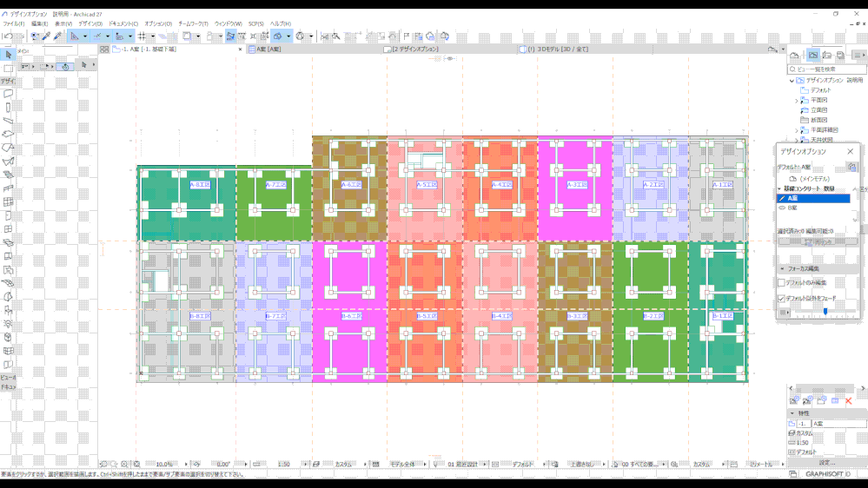Click the tab overview grid icon
The image size is (868, 488).
click(x=104, y=49)
